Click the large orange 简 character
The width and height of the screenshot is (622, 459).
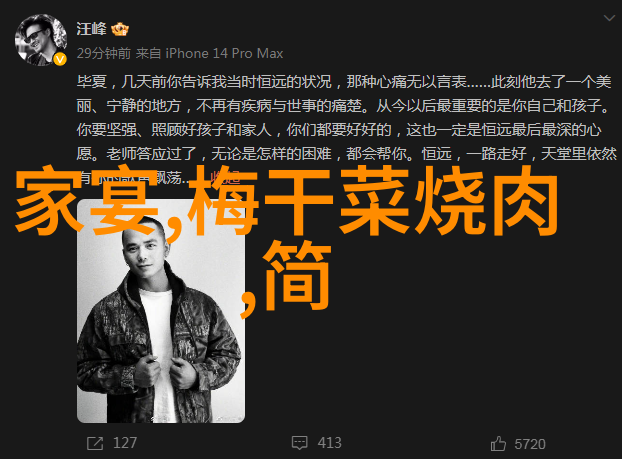[x=297, y=276]
